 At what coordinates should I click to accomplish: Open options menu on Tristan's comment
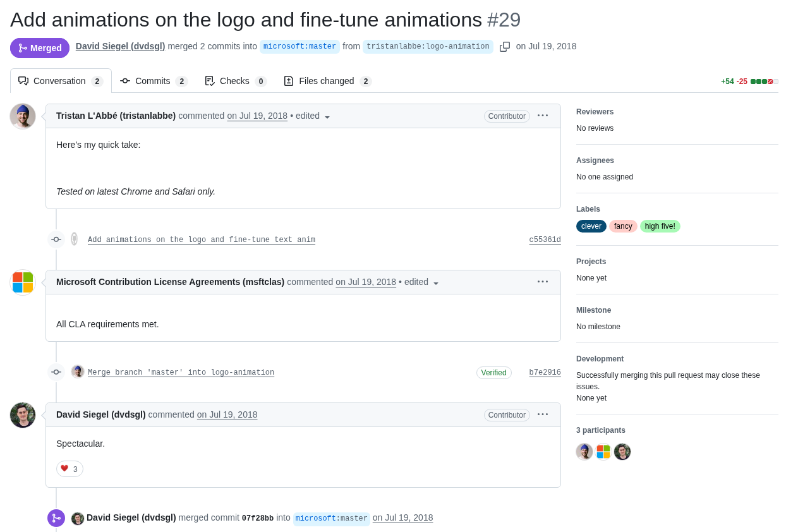click(x=543, y=116)
